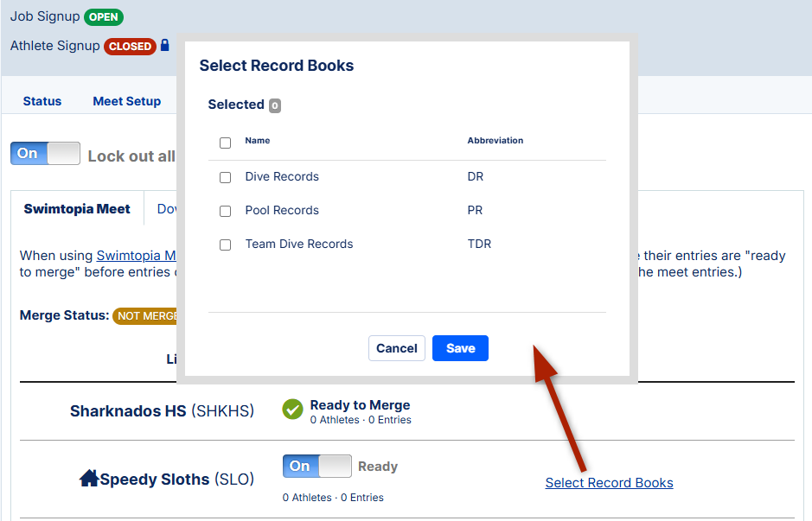Click Cancel in the Record Books dialog
Image resolution: width=812 pixels, height=521 pixels.
(397, 348)
